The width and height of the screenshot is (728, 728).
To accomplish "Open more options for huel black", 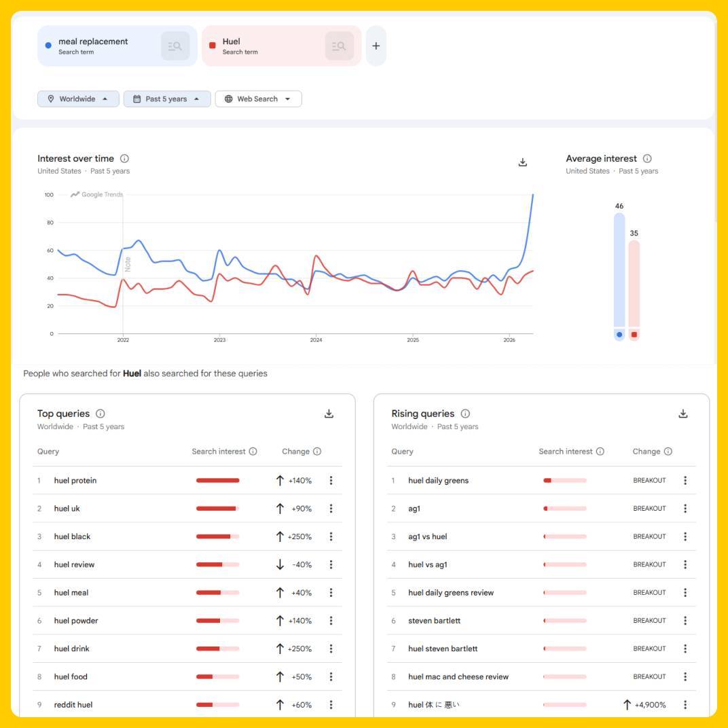I will [x=331, y=536].
